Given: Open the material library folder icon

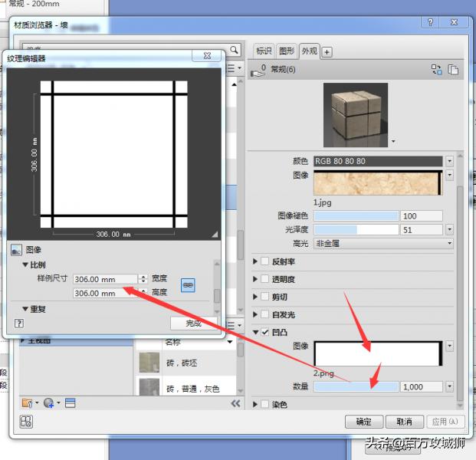Looking at the screenshot, I should [x=28, y=403].
